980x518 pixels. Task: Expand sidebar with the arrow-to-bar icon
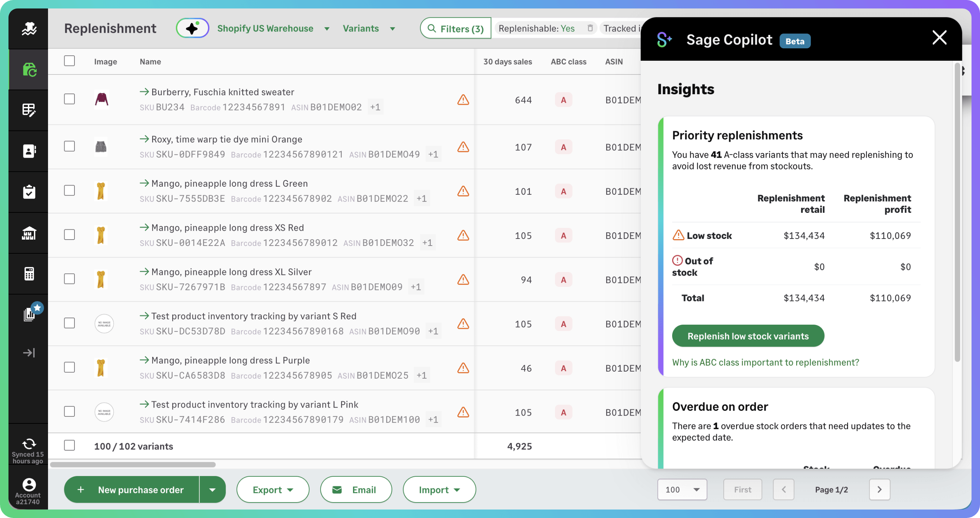click(x=29, y=353)
